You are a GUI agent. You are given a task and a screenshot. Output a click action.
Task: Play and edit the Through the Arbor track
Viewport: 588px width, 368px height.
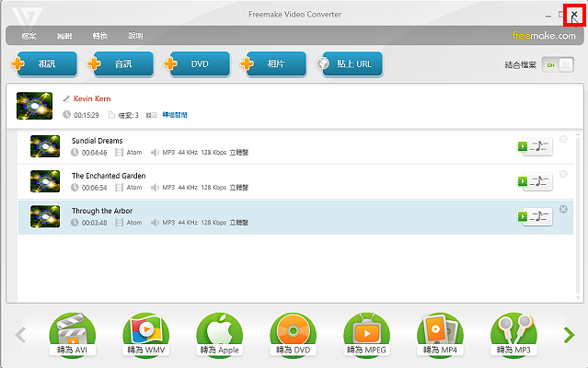(535, 216)
